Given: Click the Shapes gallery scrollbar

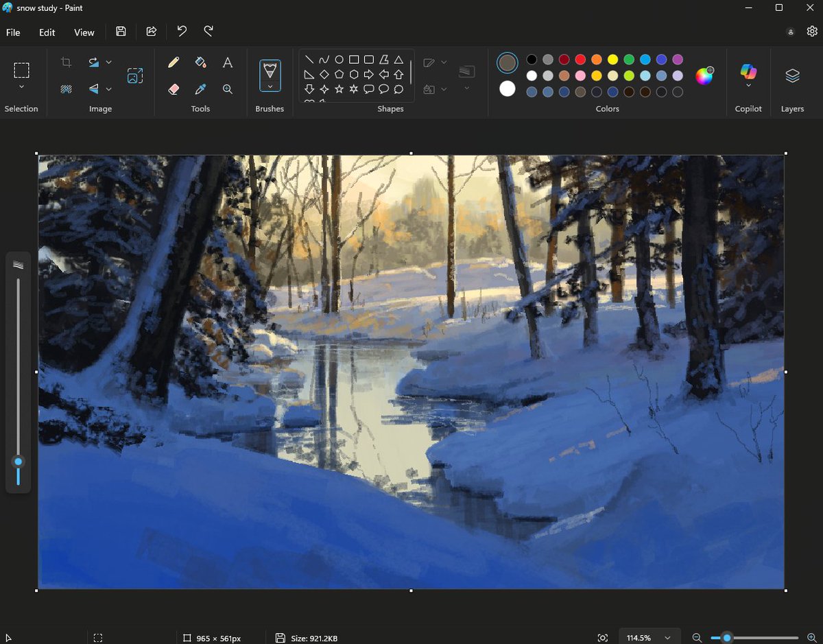Looking at the screenshot, I should (411, 73).
